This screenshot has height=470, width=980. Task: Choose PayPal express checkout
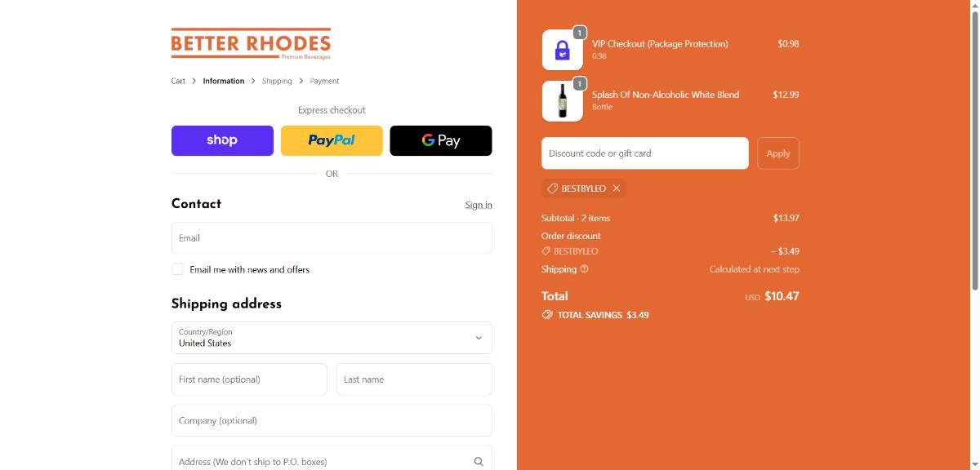pyautogui.click(x=332, y=140)
